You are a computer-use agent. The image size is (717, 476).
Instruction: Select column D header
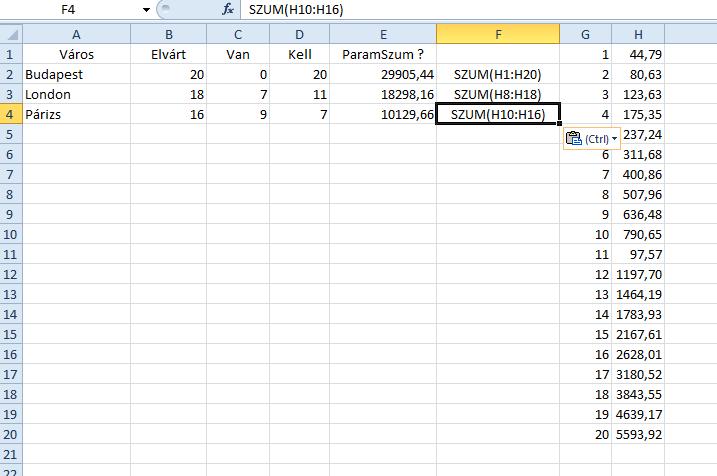[300, 34]
